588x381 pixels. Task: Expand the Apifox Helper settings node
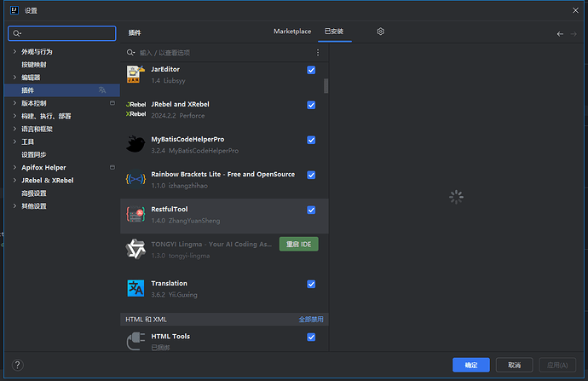[x=14, y=167]
